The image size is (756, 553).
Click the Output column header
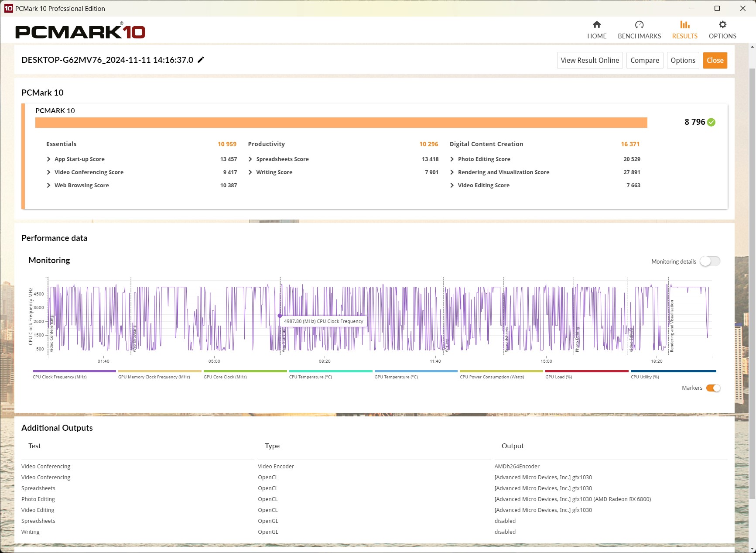513,446
